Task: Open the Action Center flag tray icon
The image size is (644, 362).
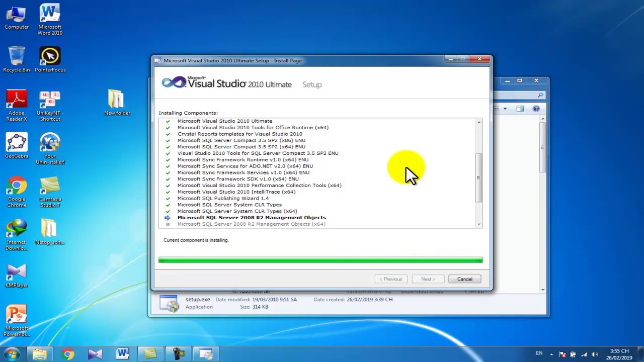Action: [562, 354]
